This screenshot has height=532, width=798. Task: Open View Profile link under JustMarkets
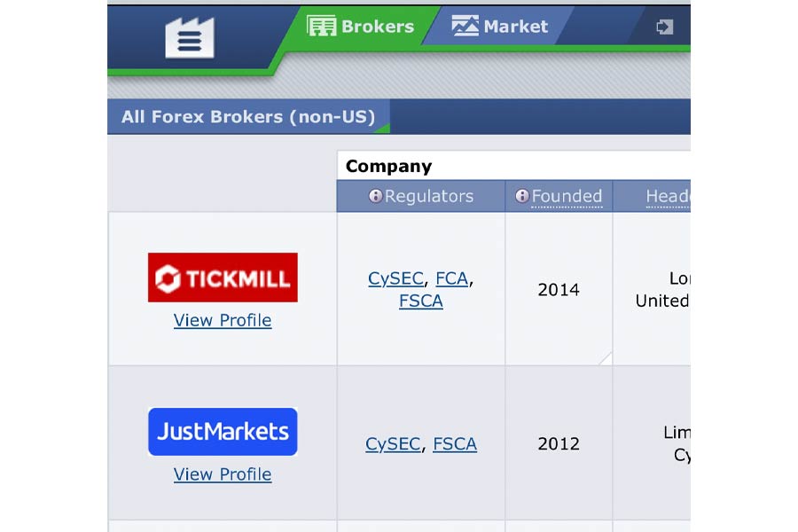coord(223,474)
